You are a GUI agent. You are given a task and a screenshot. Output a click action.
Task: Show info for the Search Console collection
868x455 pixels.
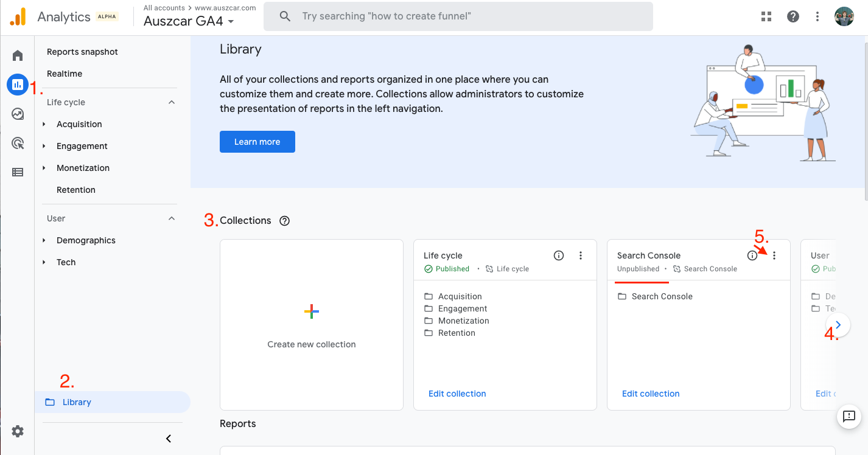[x=752, y=255]
